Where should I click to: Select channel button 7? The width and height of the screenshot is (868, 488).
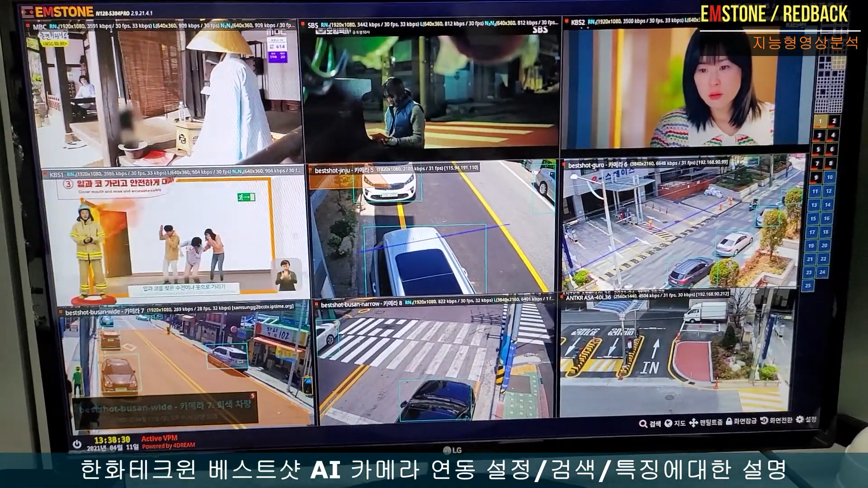(817, 163)
